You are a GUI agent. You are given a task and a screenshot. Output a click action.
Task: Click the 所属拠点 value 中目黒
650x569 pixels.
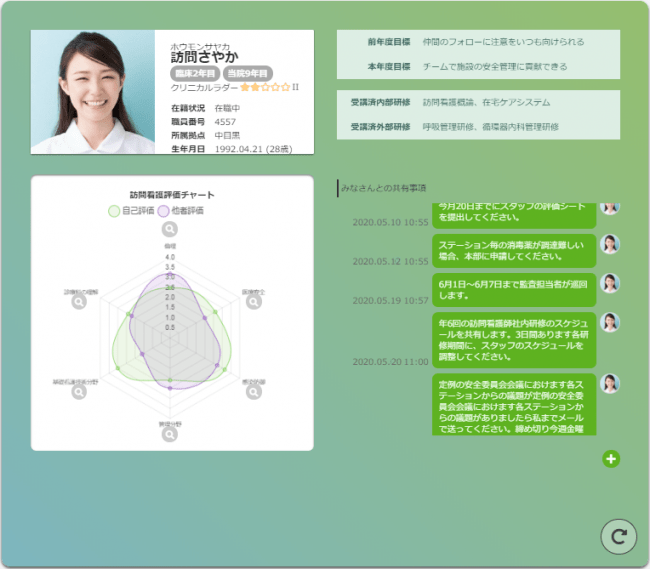227,136
